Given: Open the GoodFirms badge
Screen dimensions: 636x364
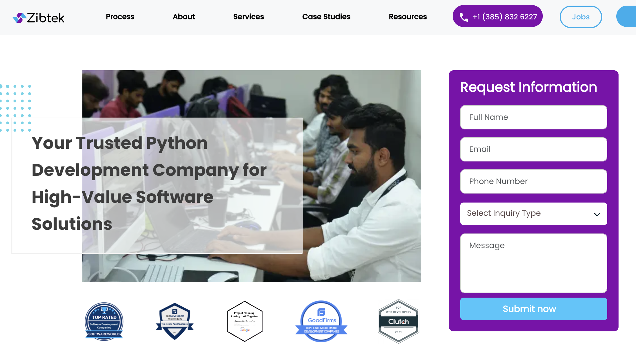Looking at the screenshot, I should pyautogui.click(x=321, y=321).
